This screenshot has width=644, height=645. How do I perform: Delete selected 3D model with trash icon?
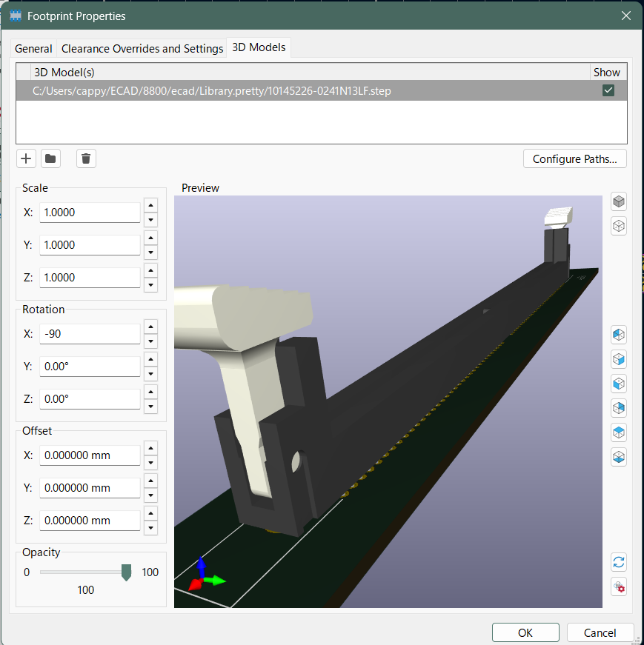point(86,158)
